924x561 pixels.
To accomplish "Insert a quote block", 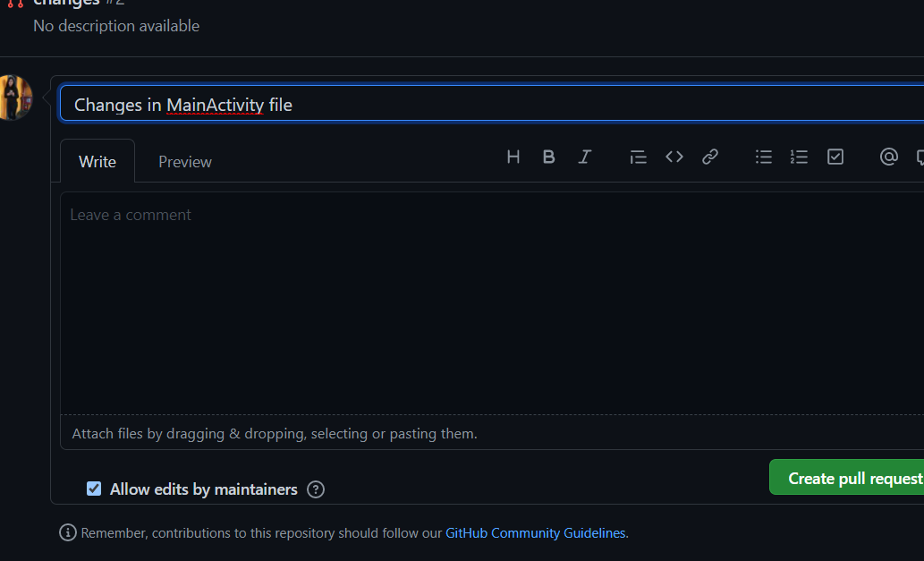I will point(638,157).
